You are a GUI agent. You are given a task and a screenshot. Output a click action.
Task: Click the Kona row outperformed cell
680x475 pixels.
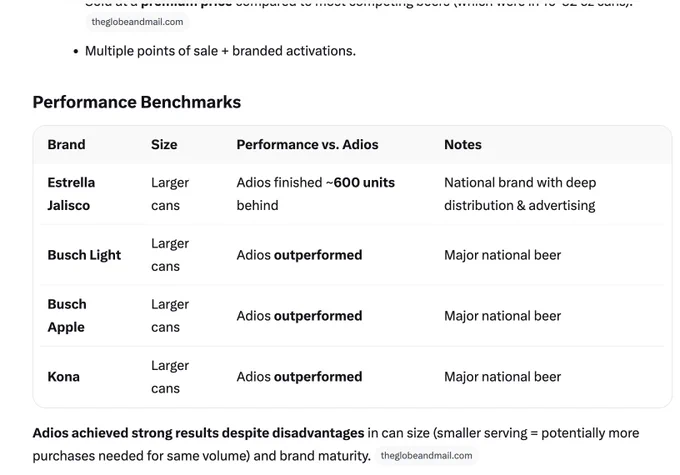tap(299, 377)
